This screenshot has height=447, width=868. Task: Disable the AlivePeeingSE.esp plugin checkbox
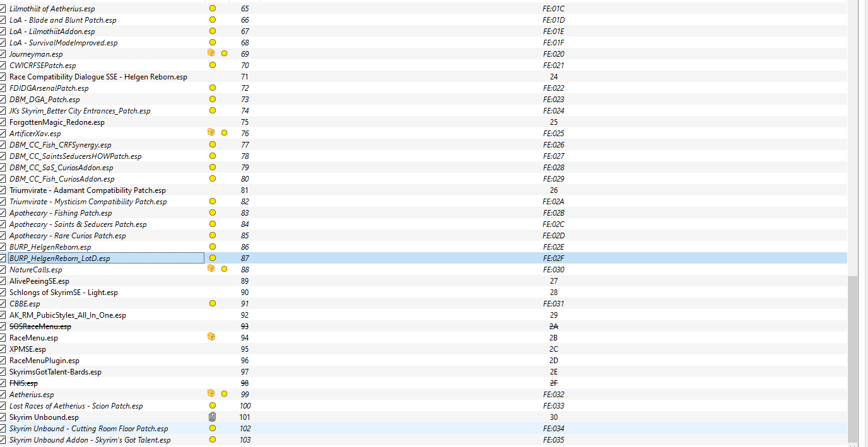3,281
